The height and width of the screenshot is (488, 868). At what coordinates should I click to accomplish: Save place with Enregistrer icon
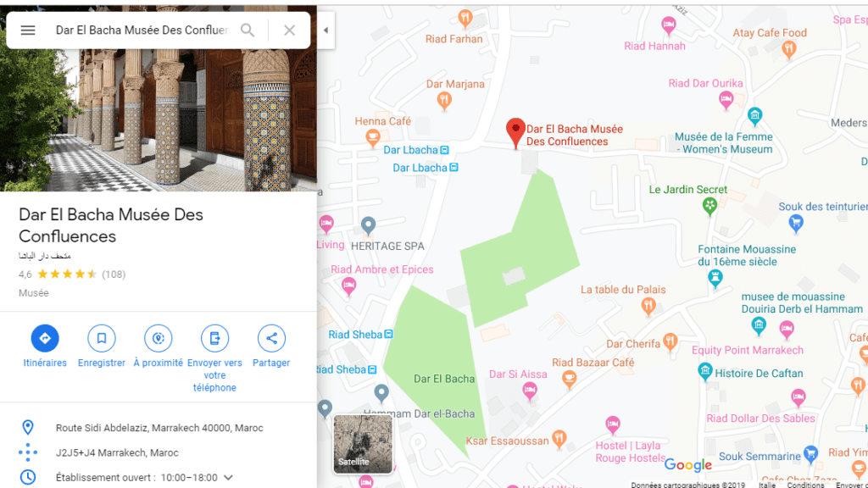tap(102, 338)
